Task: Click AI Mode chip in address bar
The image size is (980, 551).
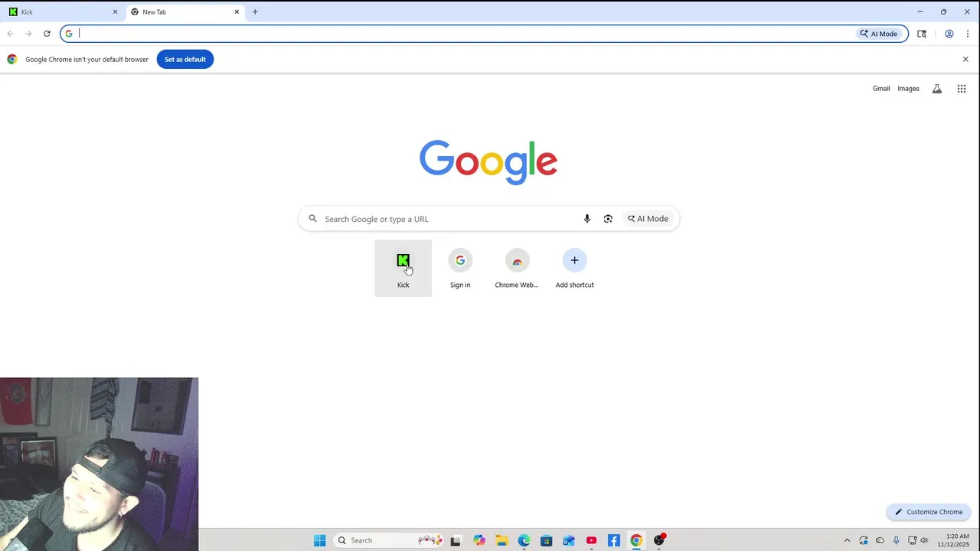Action: click(879, 34)
